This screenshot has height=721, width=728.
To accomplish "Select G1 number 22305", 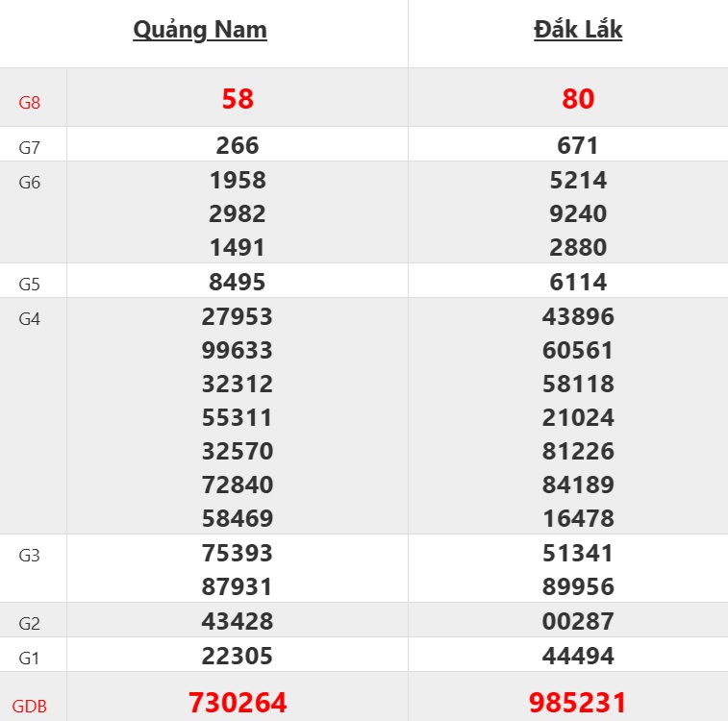I will click(238, 656).
